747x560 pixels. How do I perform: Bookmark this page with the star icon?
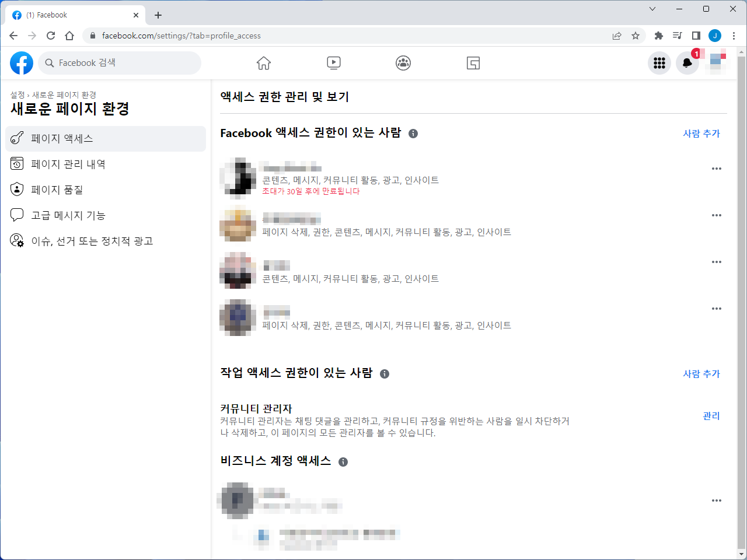coord(636,36)
